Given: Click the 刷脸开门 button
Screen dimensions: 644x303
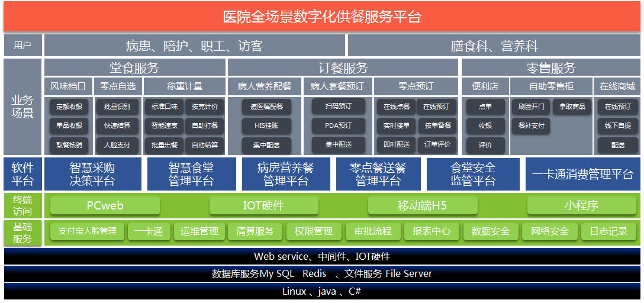Looking at the screenshot, I should tap(531, 107).
